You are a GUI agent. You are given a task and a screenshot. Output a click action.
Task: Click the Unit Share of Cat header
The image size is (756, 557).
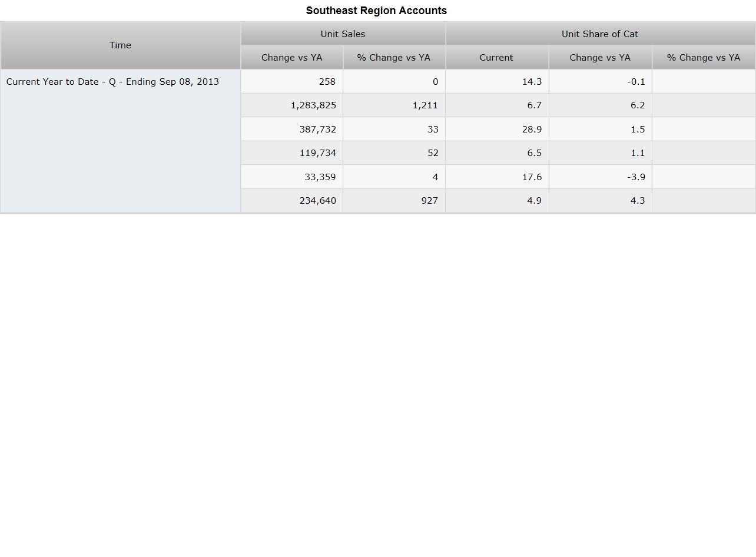coord(600,34)
